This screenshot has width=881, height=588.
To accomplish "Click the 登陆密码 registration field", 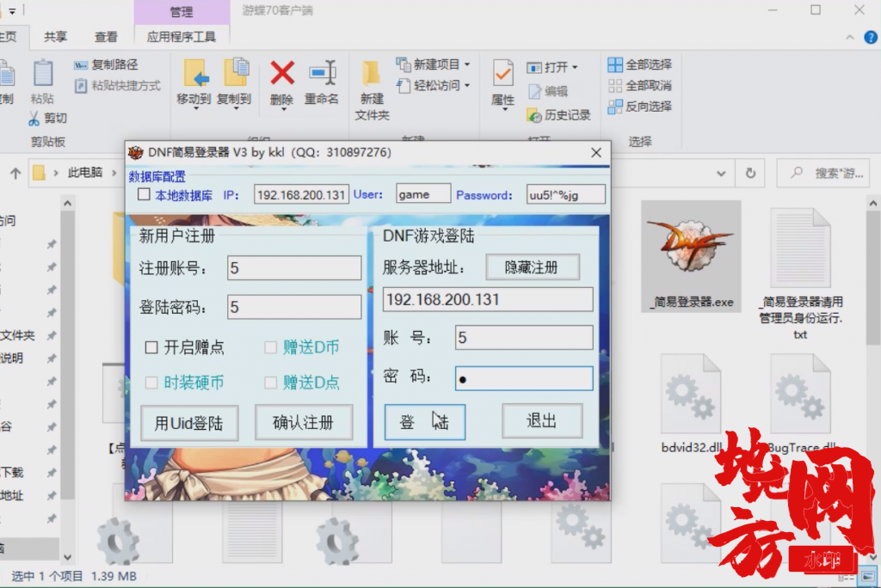I will [294, 307].
